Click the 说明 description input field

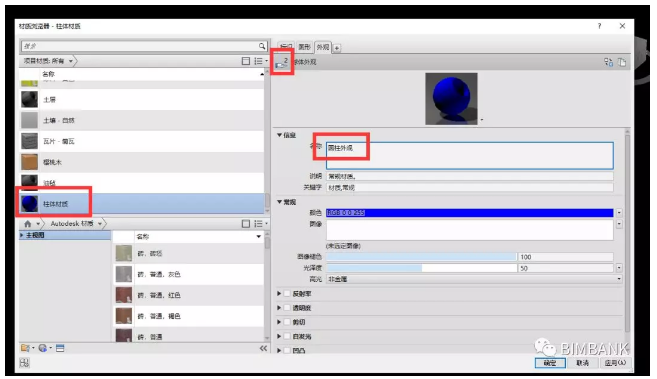(x=470, y=176)
